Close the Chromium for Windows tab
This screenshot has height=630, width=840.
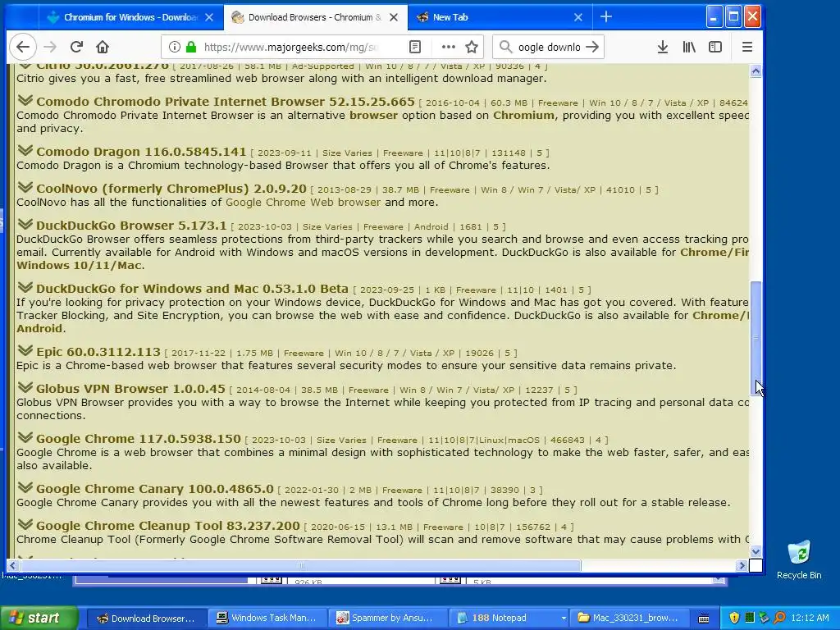pyautogui.click(x=209, y=17)
